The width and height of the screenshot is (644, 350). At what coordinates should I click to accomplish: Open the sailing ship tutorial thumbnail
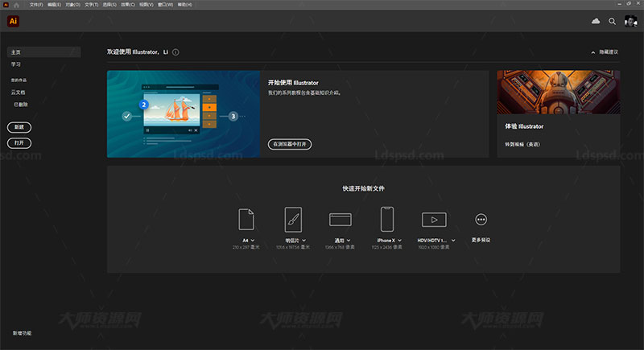(184, 114)
